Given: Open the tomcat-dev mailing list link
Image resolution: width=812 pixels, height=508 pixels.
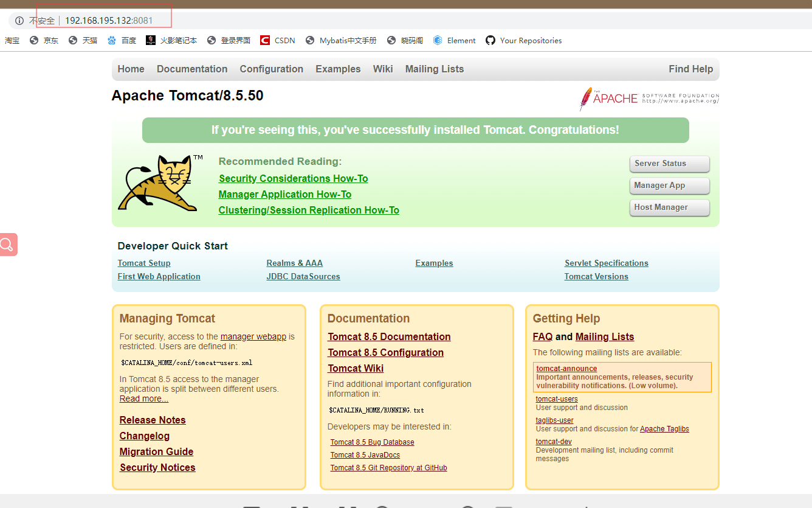Looking at the screenshot, I should 554,442.
